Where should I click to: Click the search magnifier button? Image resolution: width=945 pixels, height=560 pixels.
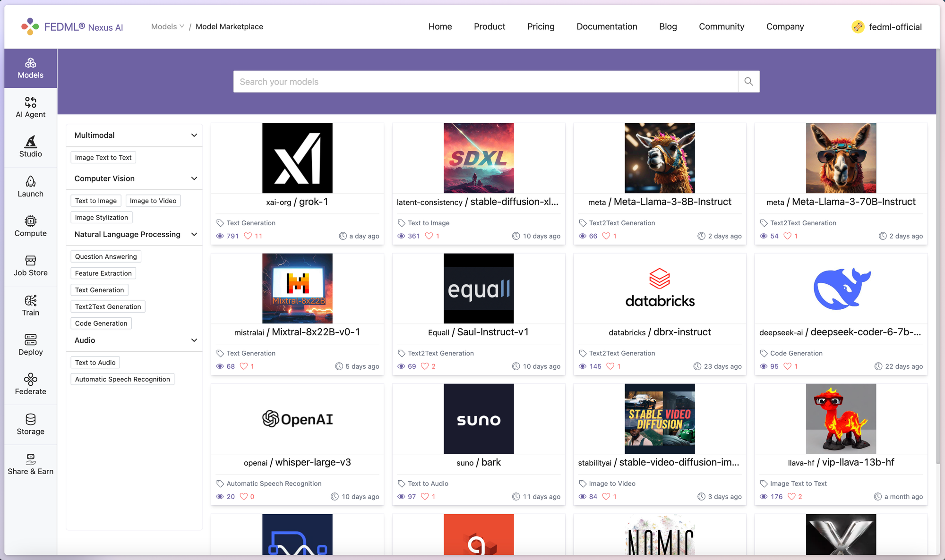(748, 82)
